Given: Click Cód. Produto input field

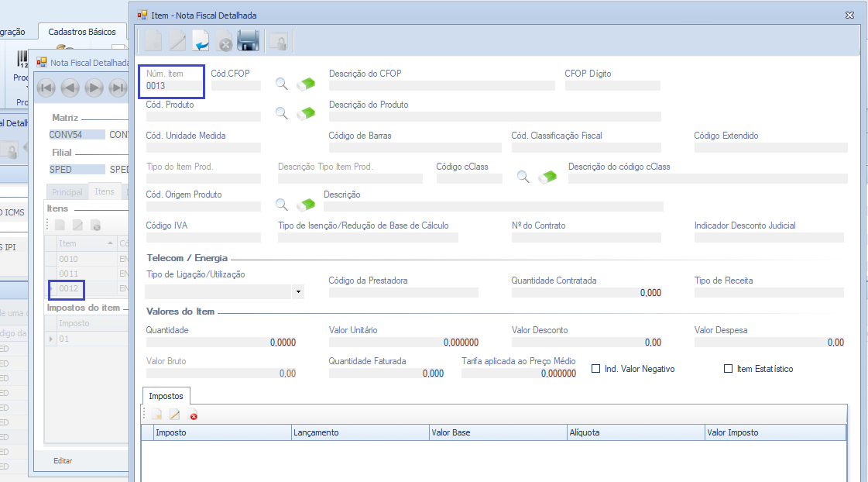Looking at the screenshot, I should tap(203, 116).
